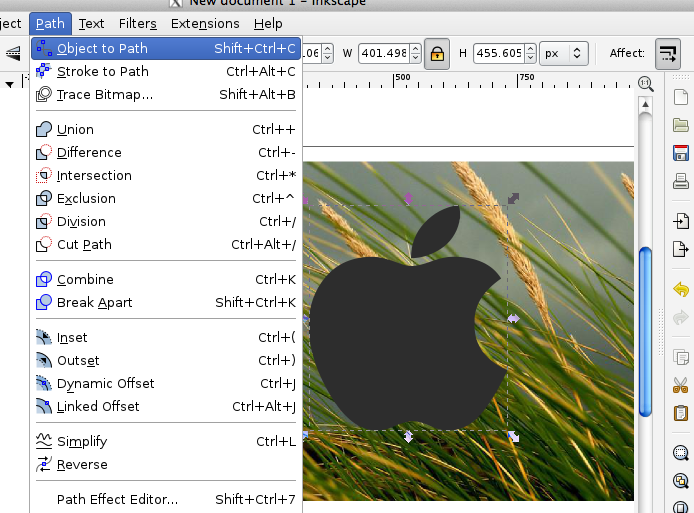Increase the height value with stepper
The image size is (694, 513).
tap(531, 49)
